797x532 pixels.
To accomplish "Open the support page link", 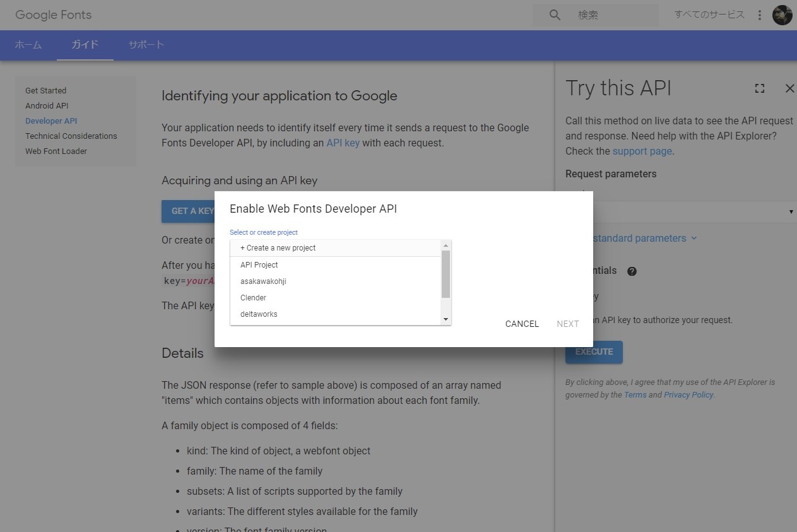I will (642, 151).
